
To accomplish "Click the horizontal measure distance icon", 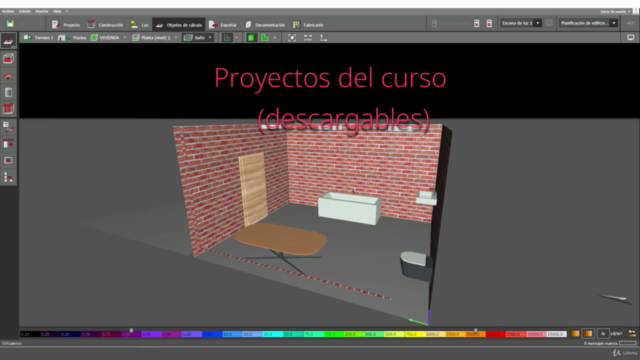I will click(308, 38).
